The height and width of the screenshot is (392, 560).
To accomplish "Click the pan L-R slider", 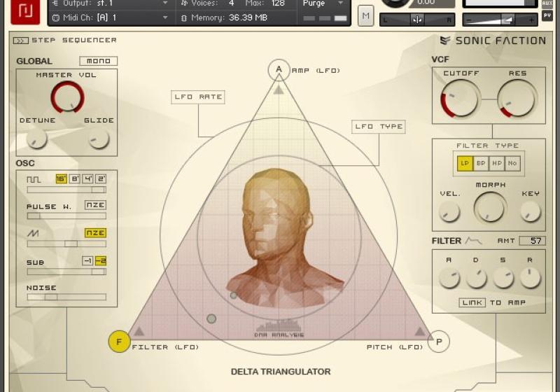I will 417,20.
